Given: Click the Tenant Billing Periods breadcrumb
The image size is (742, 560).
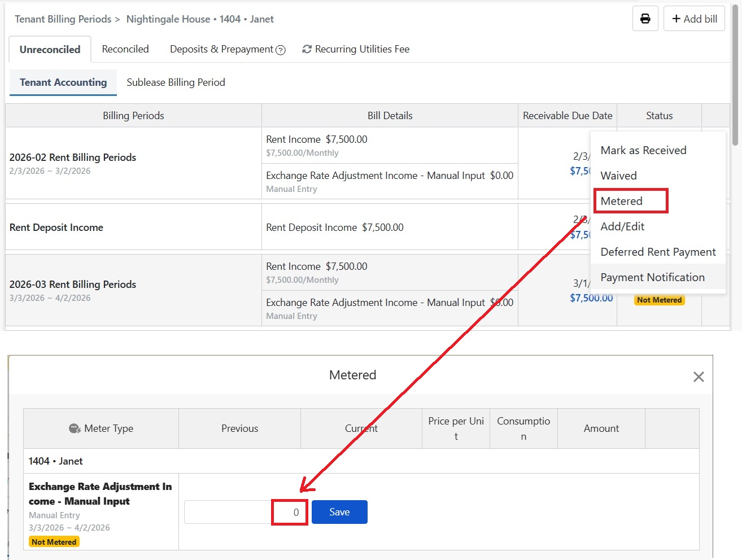Looking at the screenshot, I should point(63,19).
